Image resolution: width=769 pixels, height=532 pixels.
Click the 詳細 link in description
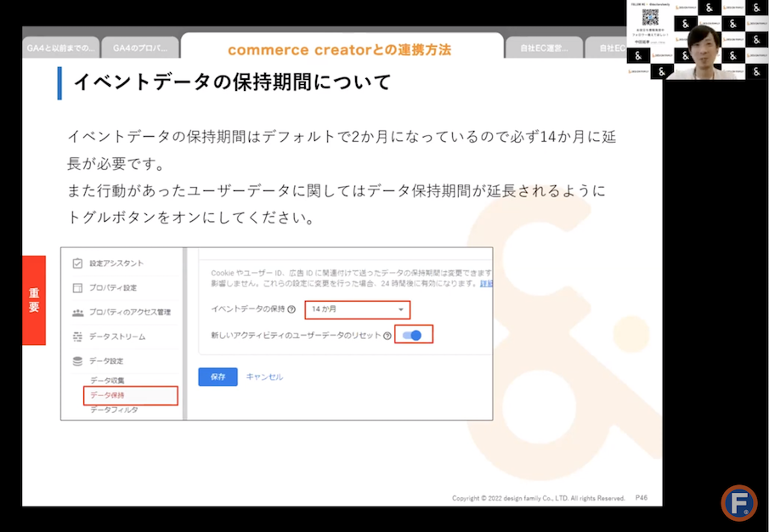[x=486, y=283]
